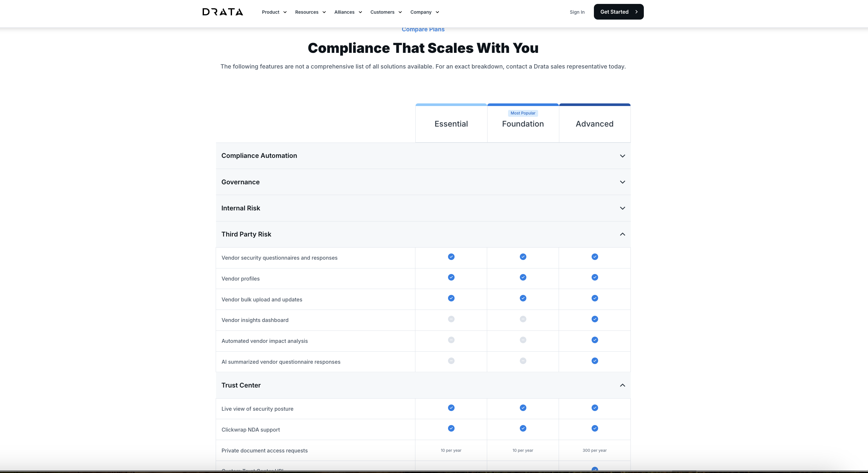Click Foundation dash icon for Automated vendor impact analysis

click(523, 340)
